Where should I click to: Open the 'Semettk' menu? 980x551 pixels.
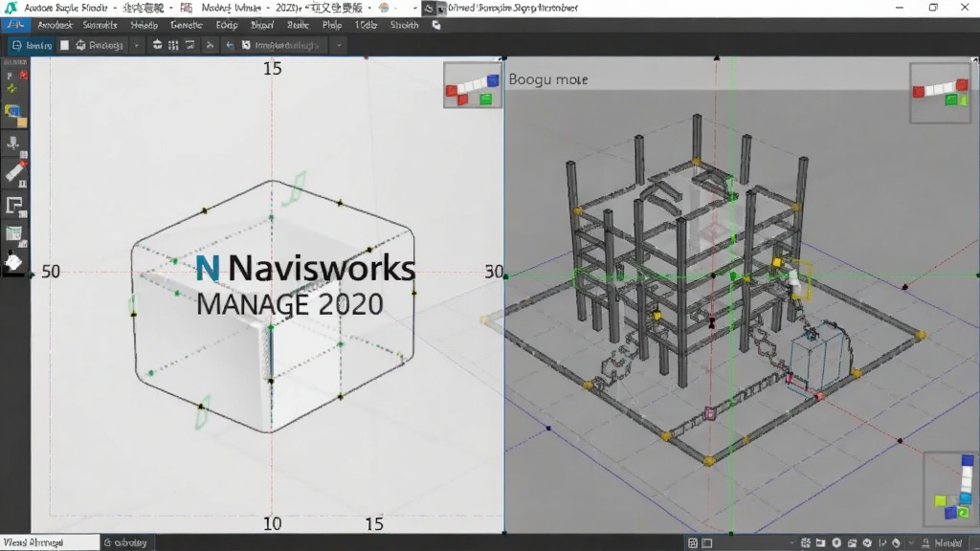click(100, 25)
